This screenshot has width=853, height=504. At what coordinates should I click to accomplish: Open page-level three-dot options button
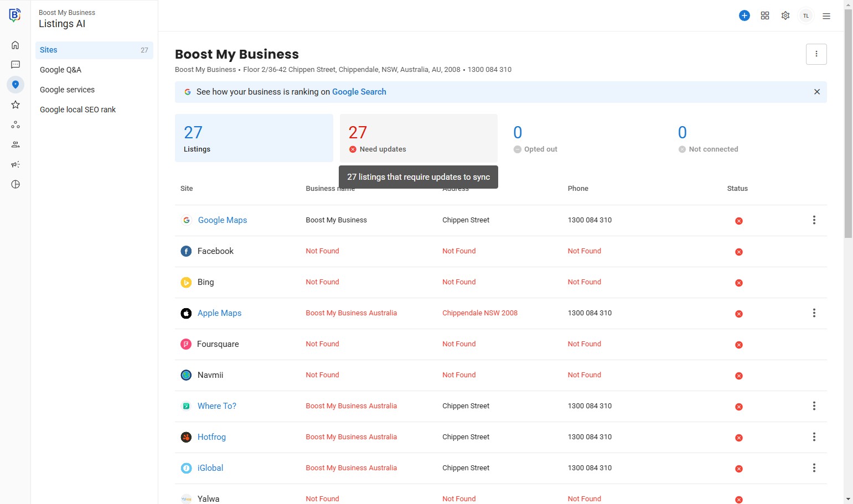click(816, 54)
